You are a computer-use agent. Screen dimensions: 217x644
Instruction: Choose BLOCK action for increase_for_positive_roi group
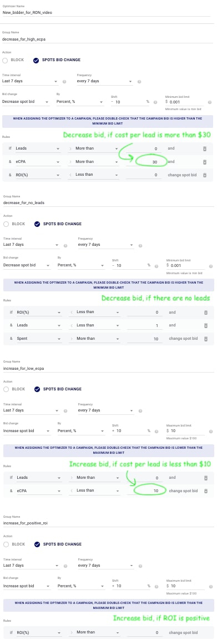tap(6, 544)
